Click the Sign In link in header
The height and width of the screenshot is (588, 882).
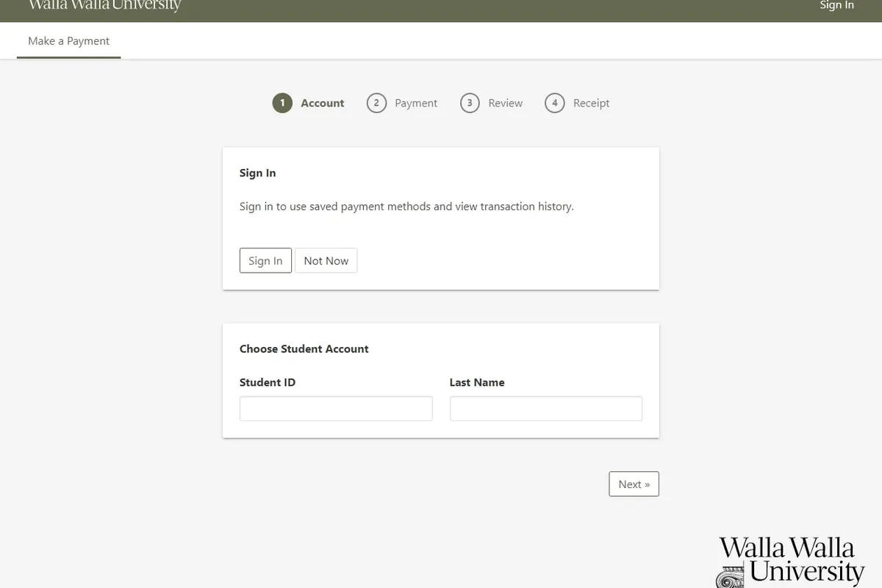tap(837, 5)
